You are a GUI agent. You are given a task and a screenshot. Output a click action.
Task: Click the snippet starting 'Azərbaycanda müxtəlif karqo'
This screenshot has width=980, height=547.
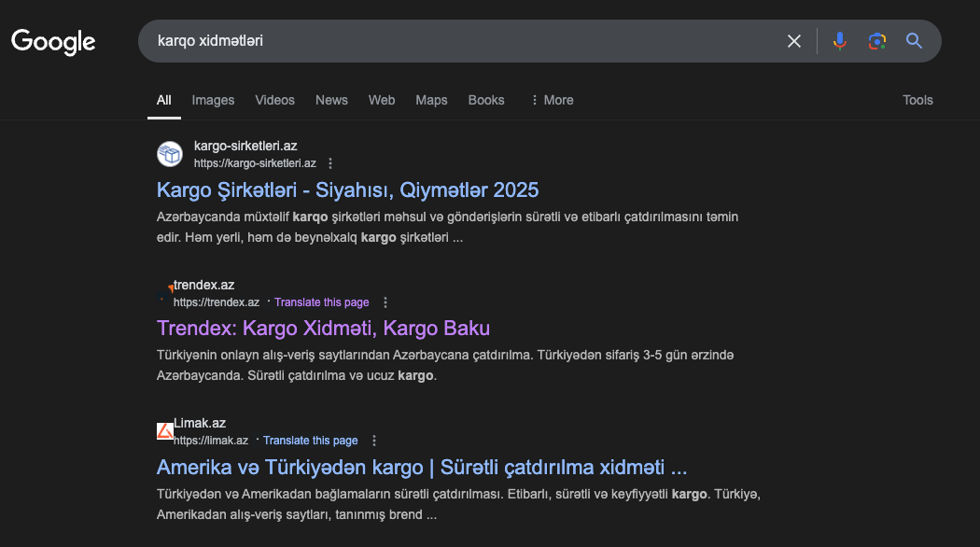pyautogui.click(x=447, y=227)
